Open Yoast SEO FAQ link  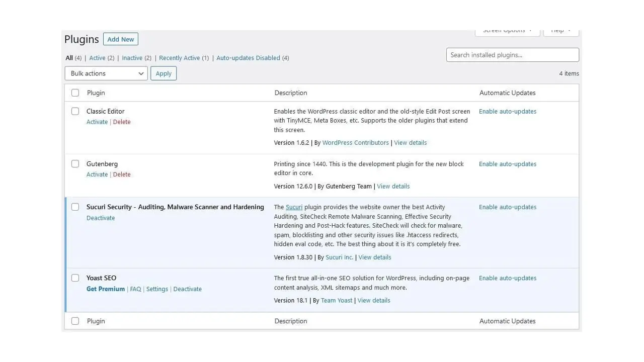point(136,289)
